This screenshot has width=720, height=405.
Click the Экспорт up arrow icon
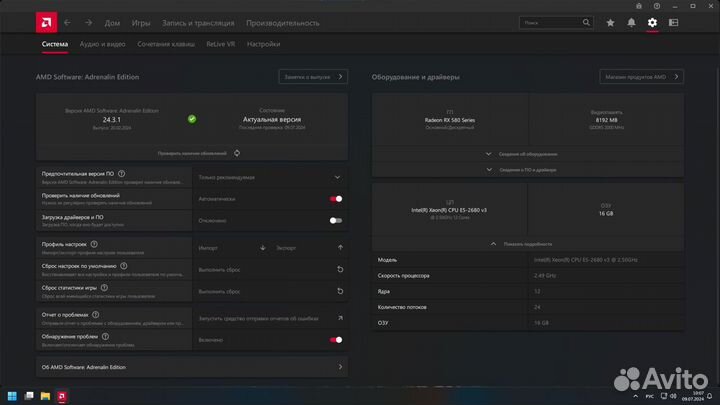tap(340, 248)
